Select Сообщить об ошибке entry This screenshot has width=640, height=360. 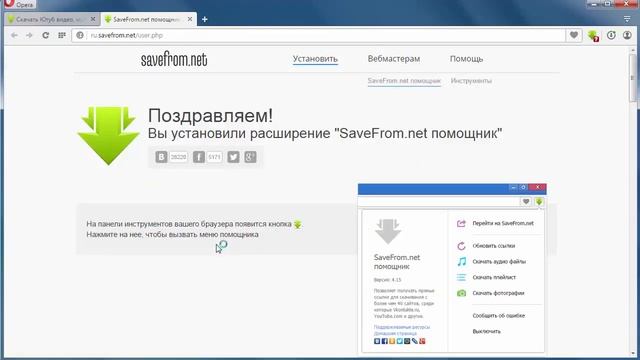(499, 316)
